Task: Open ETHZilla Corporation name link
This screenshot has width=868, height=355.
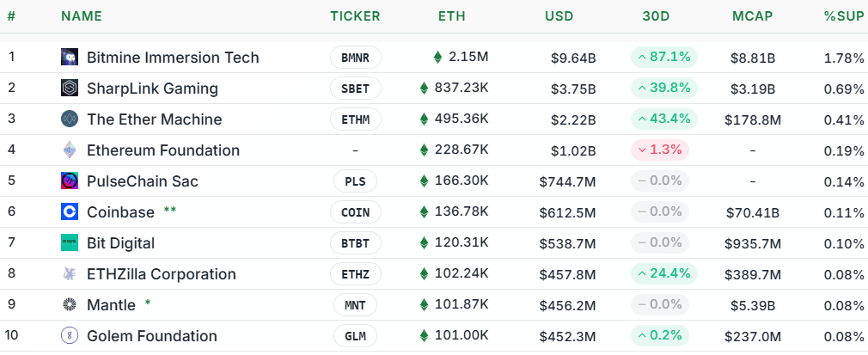Action: [x=161, y=274]
